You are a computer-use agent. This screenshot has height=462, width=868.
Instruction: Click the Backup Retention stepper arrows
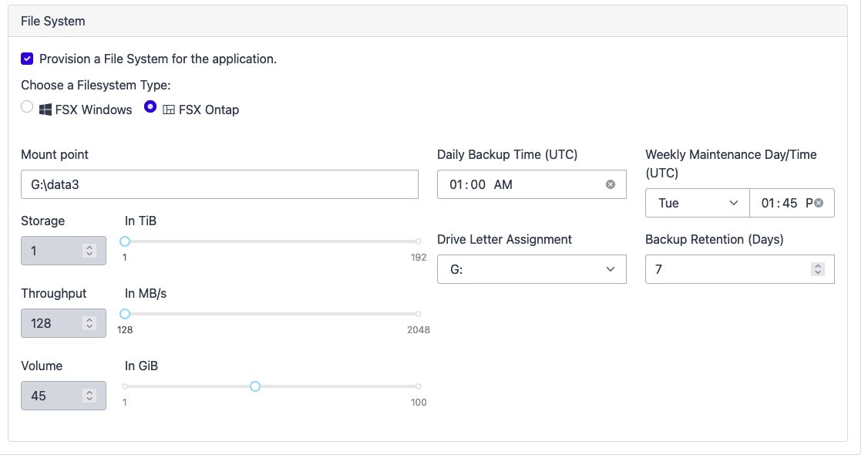click(x=818, y=269)
